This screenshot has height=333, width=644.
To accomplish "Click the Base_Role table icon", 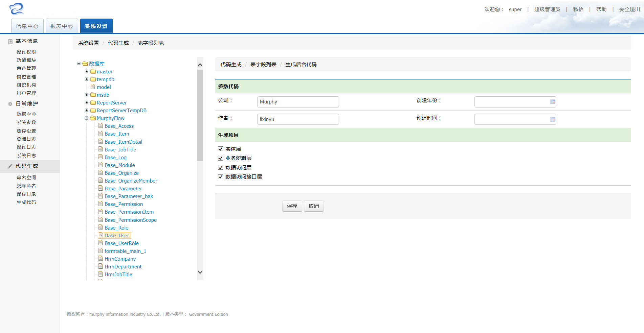I will 101,227.
